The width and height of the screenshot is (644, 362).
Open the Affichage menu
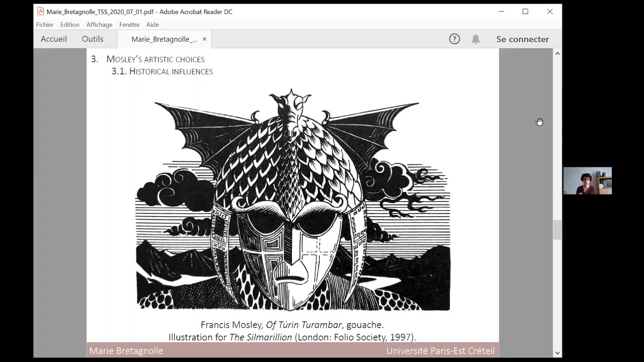99,25
